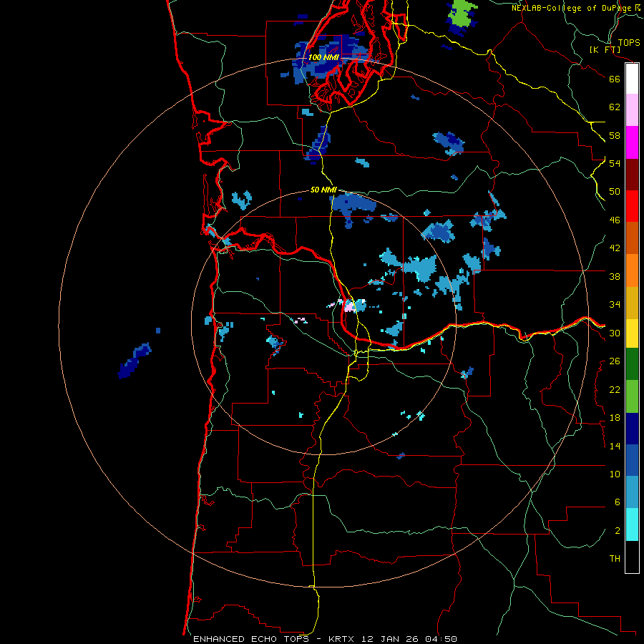Click the '2' legend value
The image size is (644, 644).
[x=618, y=531]
